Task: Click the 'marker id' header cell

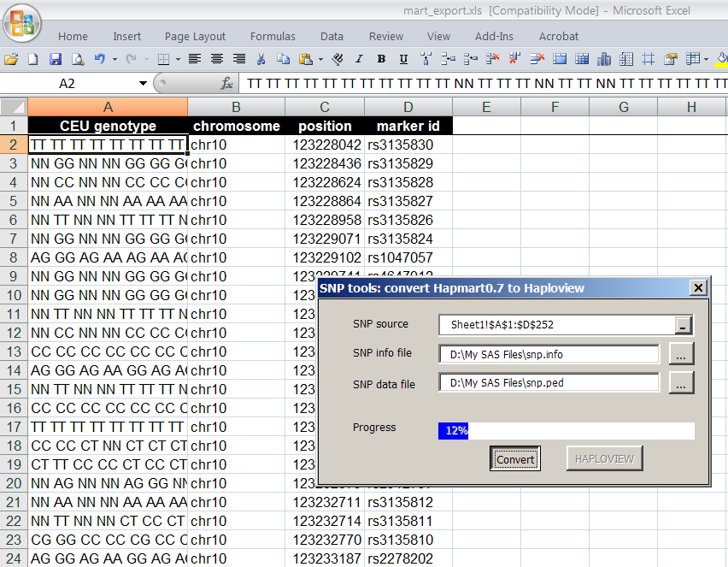Action: (x=408, y=126)
